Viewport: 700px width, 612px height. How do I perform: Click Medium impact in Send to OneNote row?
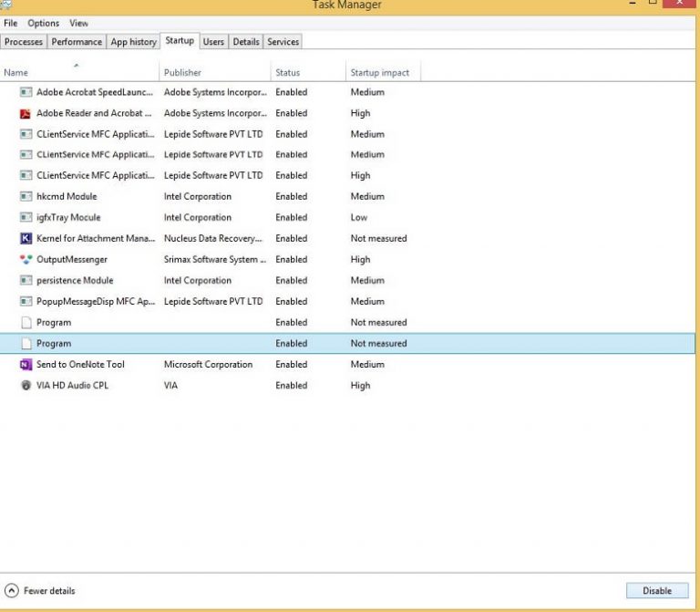[x=367, y=365]
